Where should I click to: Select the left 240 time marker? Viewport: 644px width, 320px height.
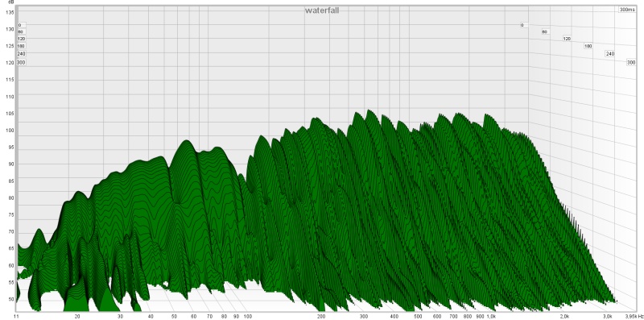(21, 54)
